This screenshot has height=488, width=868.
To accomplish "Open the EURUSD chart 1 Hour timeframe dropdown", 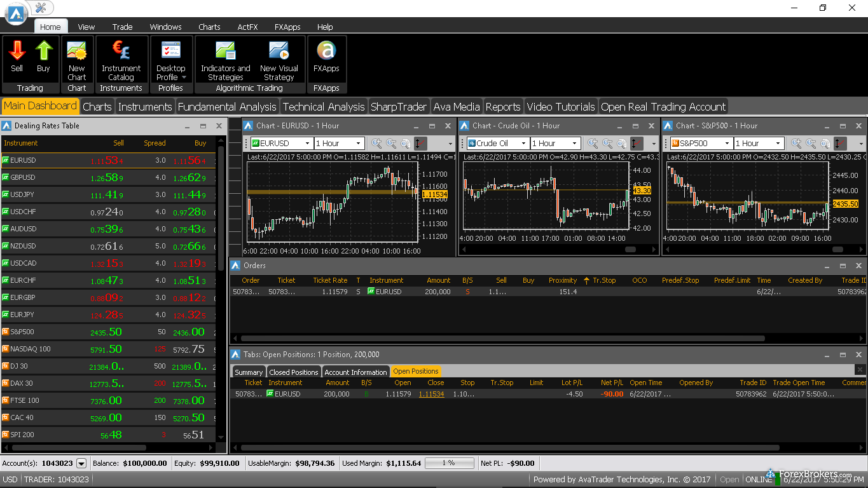I will 359,144.
